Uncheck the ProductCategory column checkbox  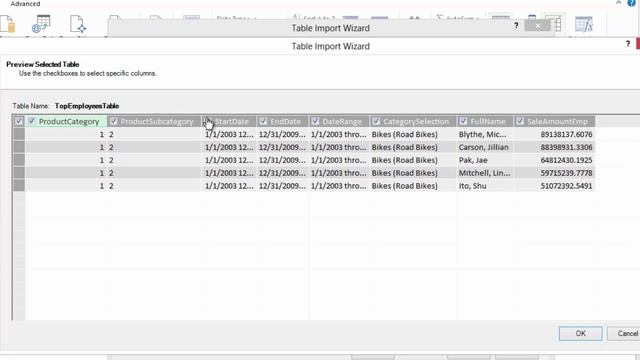point(32,121)
